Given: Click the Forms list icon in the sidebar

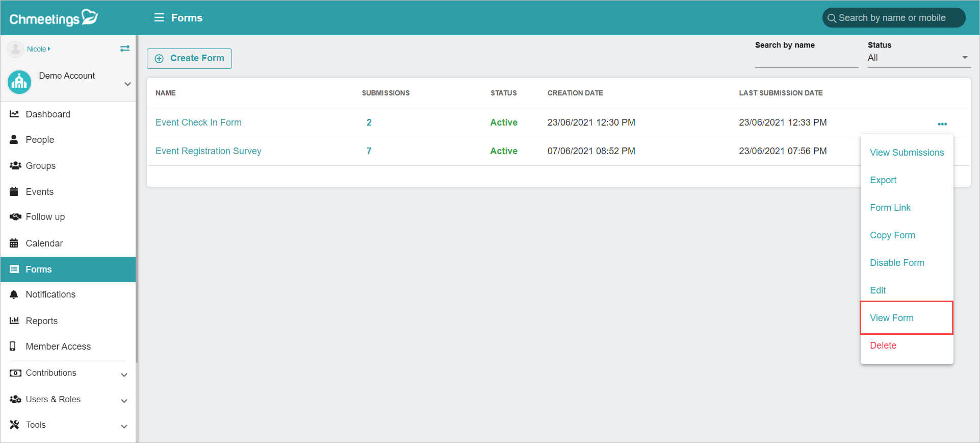Looking at the screenshot, I should point(14,269).
